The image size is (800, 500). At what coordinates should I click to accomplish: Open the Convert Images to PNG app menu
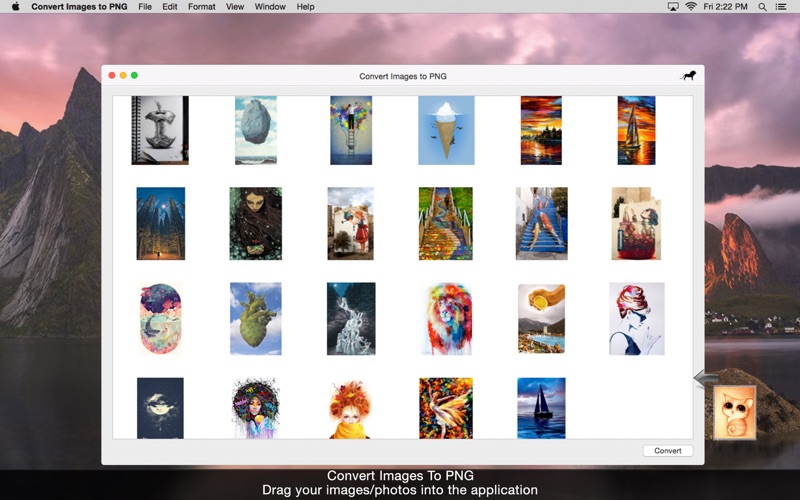[x=79, y=7]
